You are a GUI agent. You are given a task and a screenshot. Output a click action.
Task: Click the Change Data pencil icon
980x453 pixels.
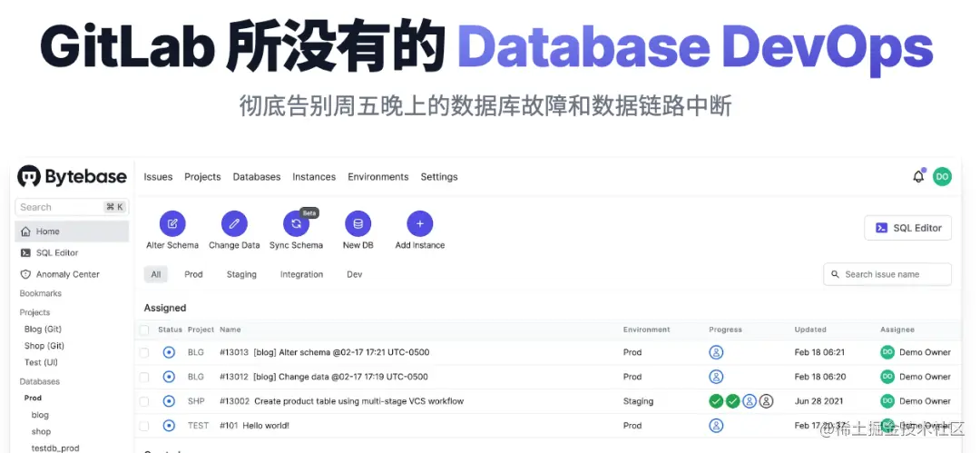coord(234,223)
